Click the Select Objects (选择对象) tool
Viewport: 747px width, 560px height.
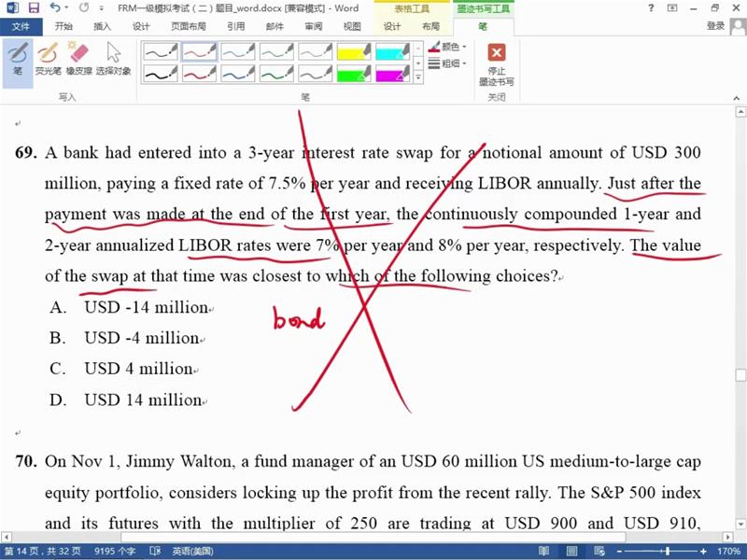[114, 59]
